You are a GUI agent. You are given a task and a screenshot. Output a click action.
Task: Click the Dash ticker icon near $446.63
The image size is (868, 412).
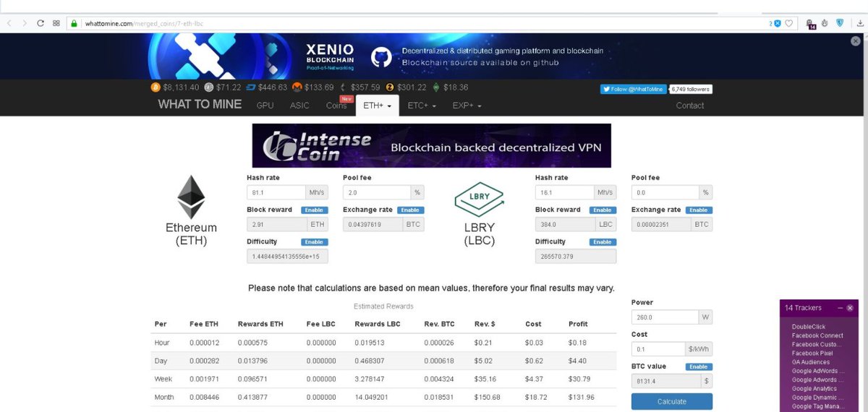252,87
